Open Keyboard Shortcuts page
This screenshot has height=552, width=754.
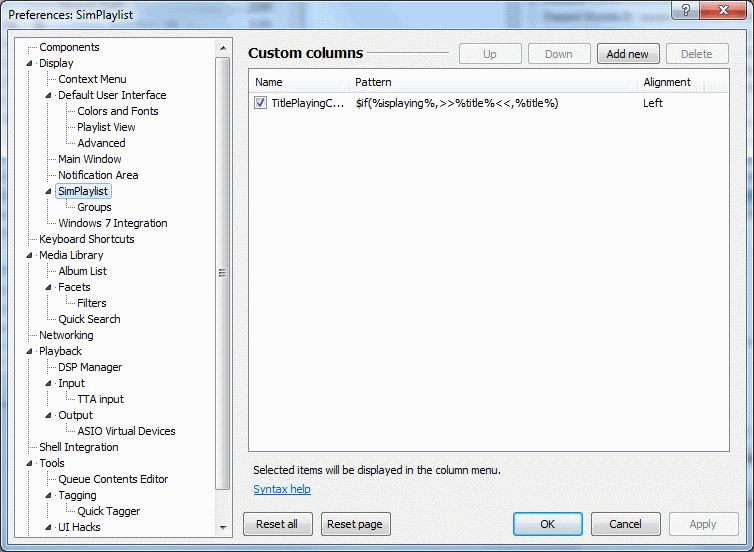tap(87, 239)
